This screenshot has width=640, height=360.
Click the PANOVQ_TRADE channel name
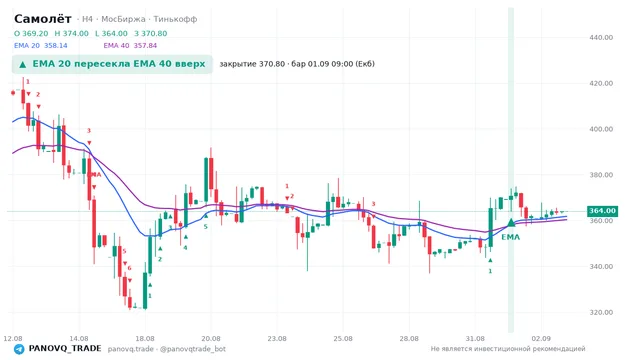point(65,349)
